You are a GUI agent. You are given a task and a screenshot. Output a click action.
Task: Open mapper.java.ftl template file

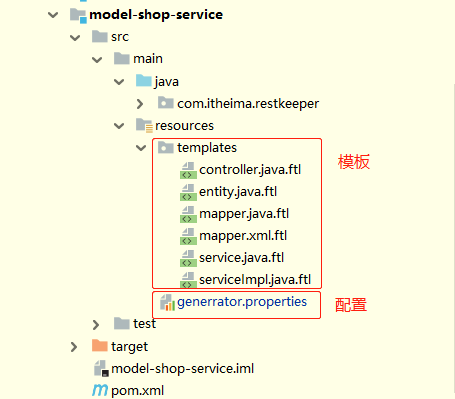pyautogui.click(x=244, y=214)
